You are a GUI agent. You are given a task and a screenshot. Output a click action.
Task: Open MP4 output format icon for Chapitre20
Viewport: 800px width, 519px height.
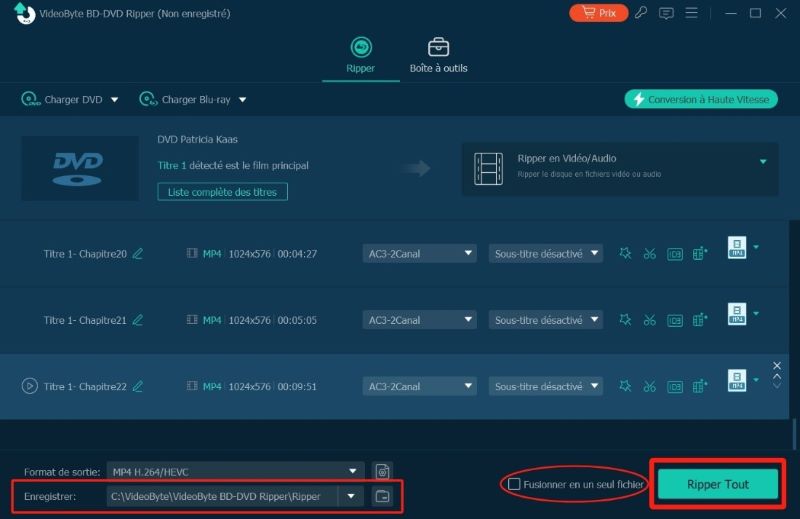tap(737, 248)
